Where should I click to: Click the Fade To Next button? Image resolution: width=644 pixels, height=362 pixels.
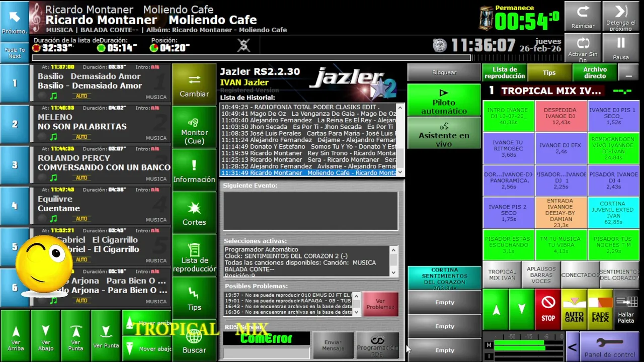click(x=15, y=53)
